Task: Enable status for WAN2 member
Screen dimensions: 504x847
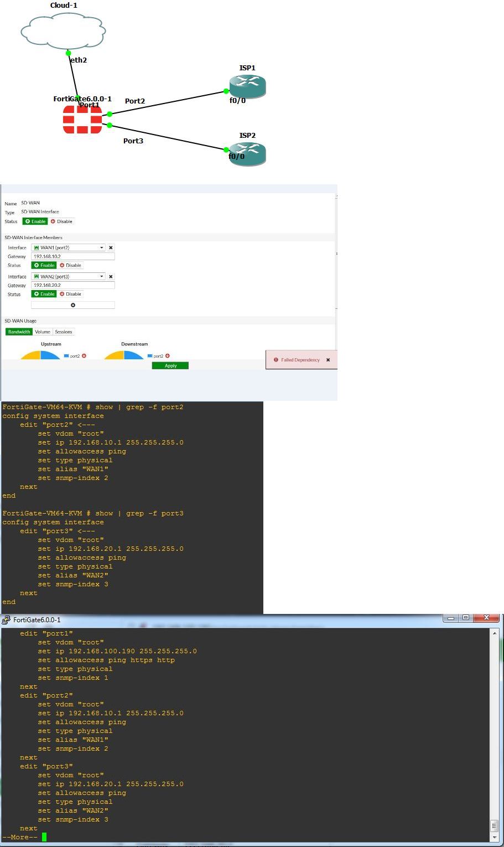Action: click(44, 294)
